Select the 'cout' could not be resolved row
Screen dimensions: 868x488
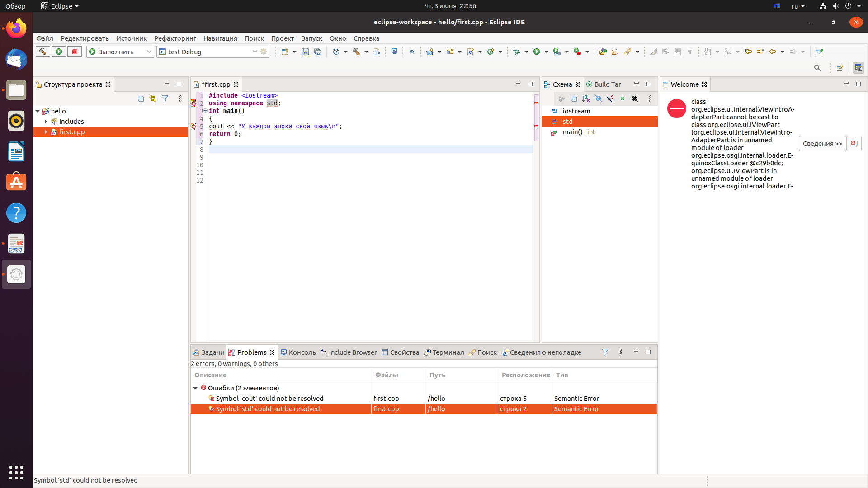click(x=424, y=399)
